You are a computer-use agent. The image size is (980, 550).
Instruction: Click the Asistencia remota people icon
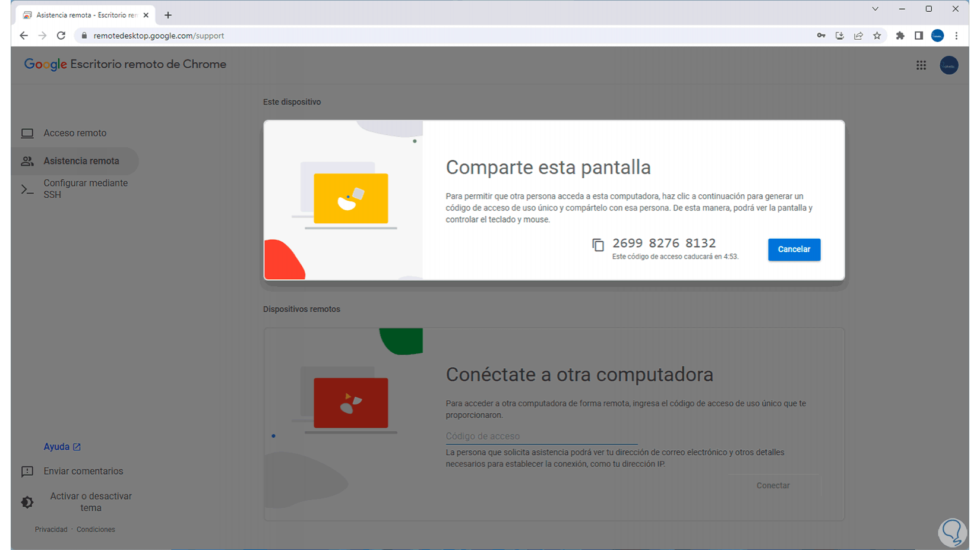tap(27, 161)
